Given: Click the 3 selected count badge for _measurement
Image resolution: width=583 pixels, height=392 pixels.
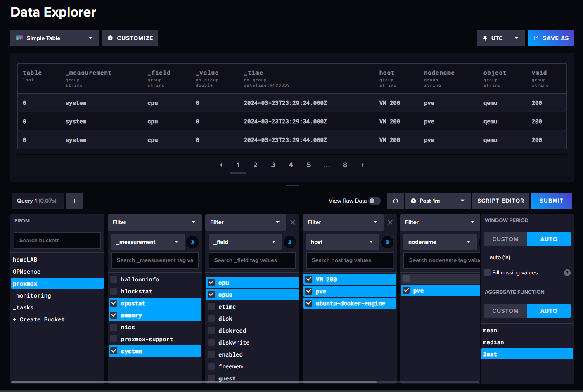Looking at the screenshot, I should 192,242.
